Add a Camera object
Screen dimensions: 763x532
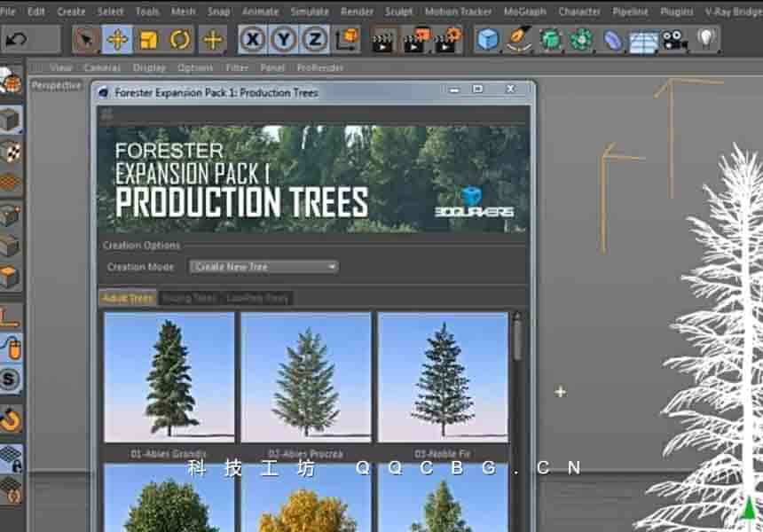coord(675,40)
